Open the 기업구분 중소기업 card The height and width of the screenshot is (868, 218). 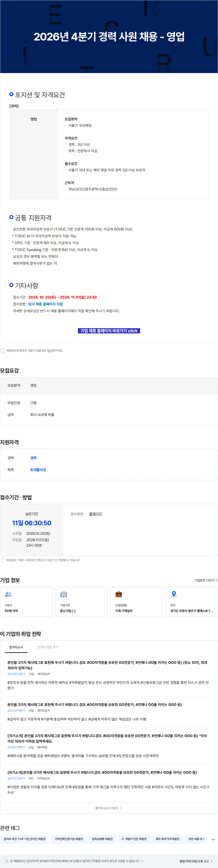pos(82,602)
